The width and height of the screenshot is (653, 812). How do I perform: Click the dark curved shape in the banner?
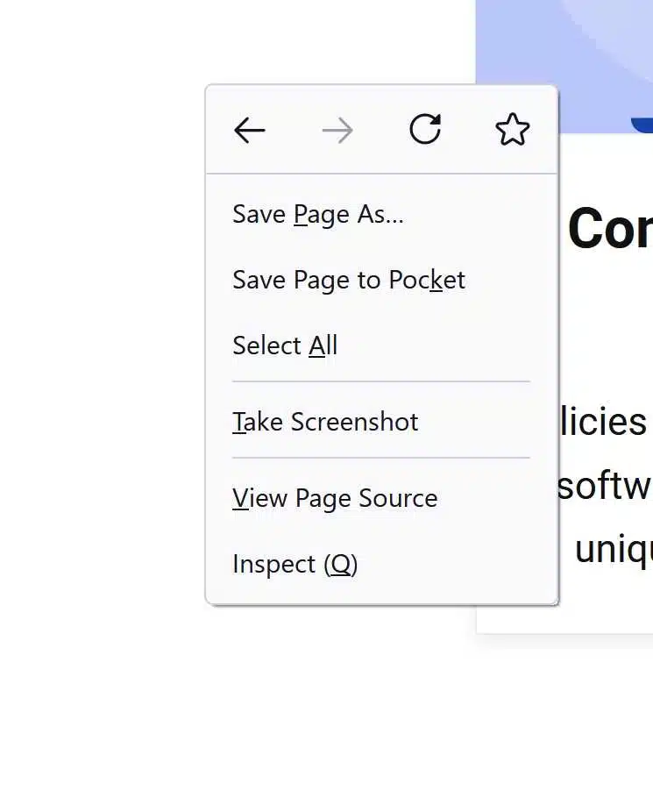[x=644, y=123]
